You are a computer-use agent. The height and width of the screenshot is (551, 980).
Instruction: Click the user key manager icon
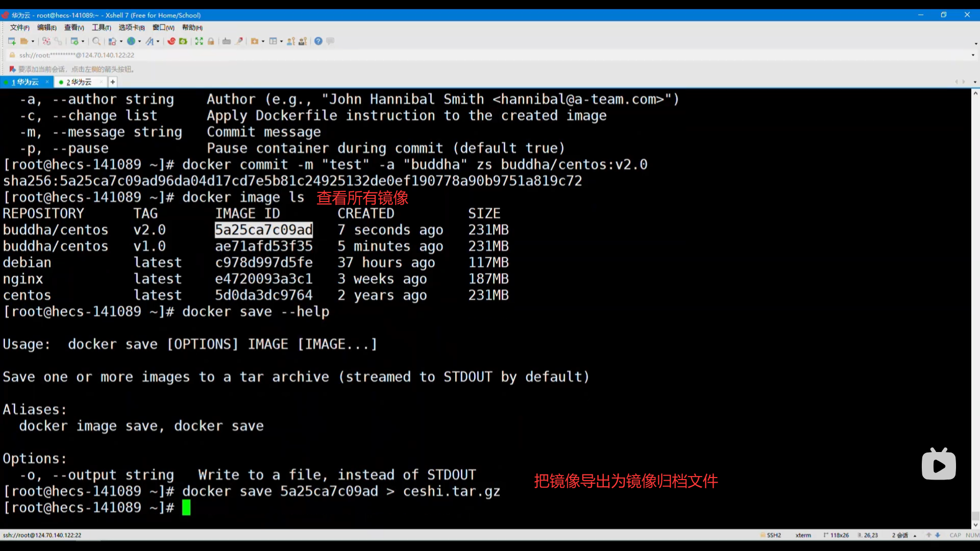coord(291,41)
